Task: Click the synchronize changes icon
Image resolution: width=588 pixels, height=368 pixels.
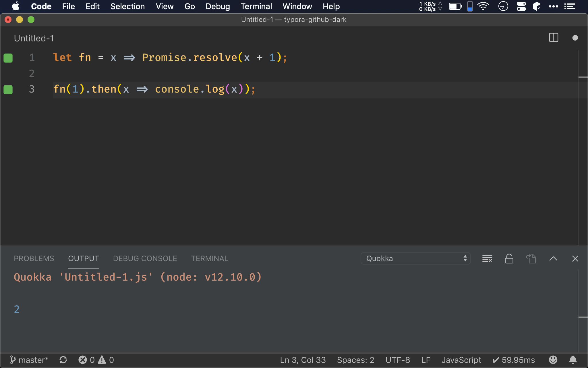Action: click(63, 360)
